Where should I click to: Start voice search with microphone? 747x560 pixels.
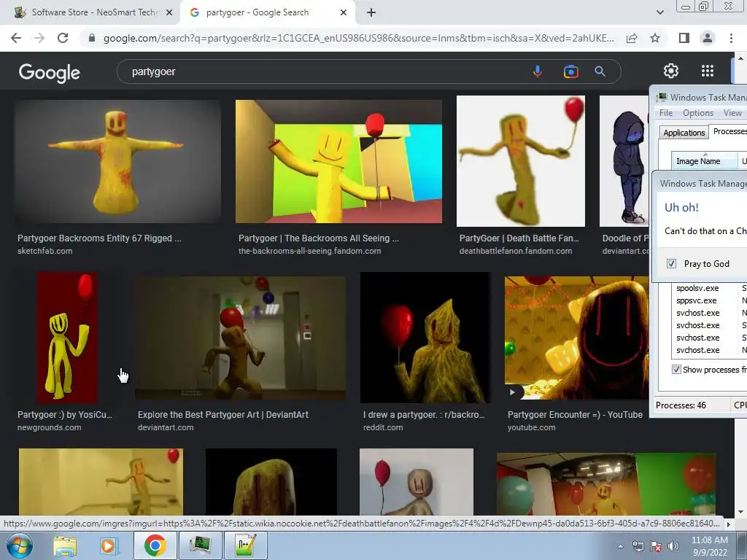pyautogui.click(x=537, y=71)
